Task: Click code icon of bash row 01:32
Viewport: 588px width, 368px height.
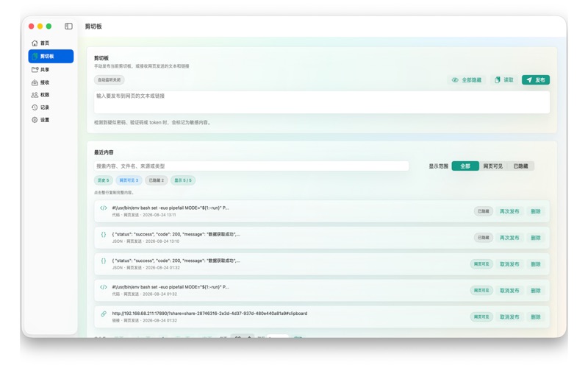Action: [104, 287]
